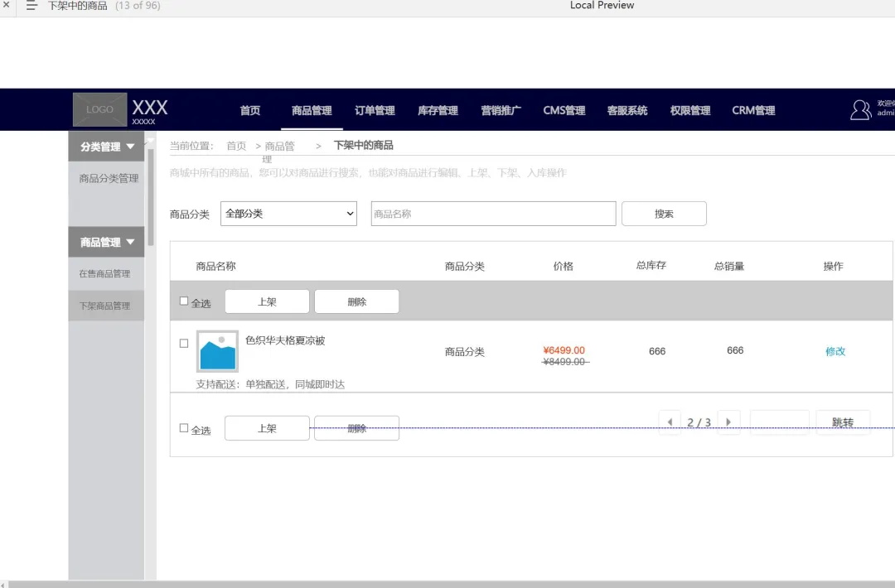Click the bottom 上架 button
895x588 pixels.
click(267, 428)
